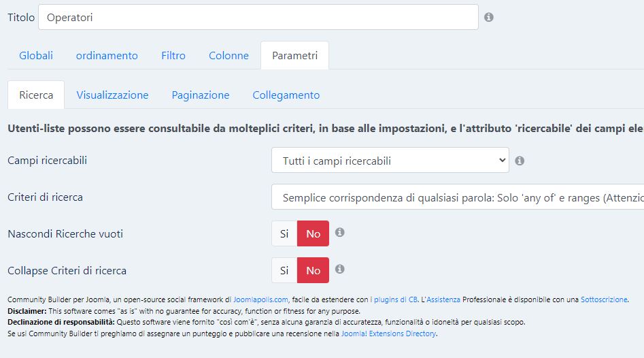Click the info icon for Collapse Criteri di ricerca
644x358 pixels.
(339, 269)
